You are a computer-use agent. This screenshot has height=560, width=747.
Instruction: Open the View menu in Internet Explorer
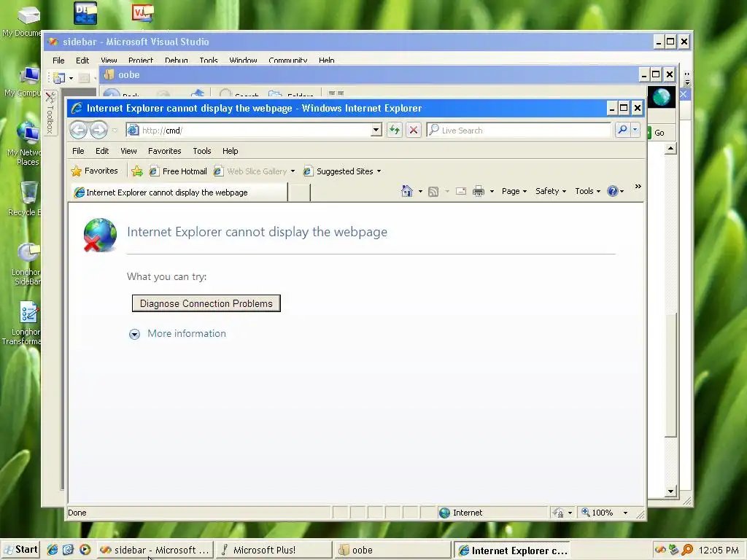pos(128,151)
